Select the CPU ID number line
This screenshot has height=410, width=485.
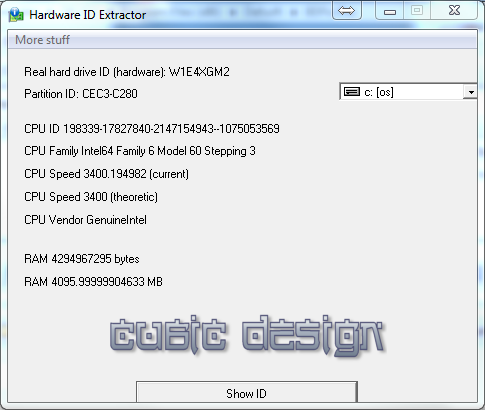(152, 129)
